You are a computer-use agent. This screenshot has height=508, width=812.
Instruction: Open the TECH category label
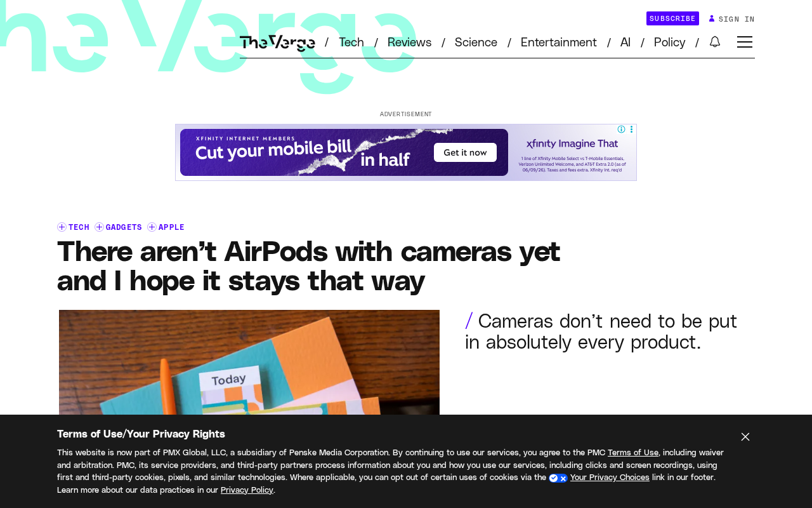[79, 227]
